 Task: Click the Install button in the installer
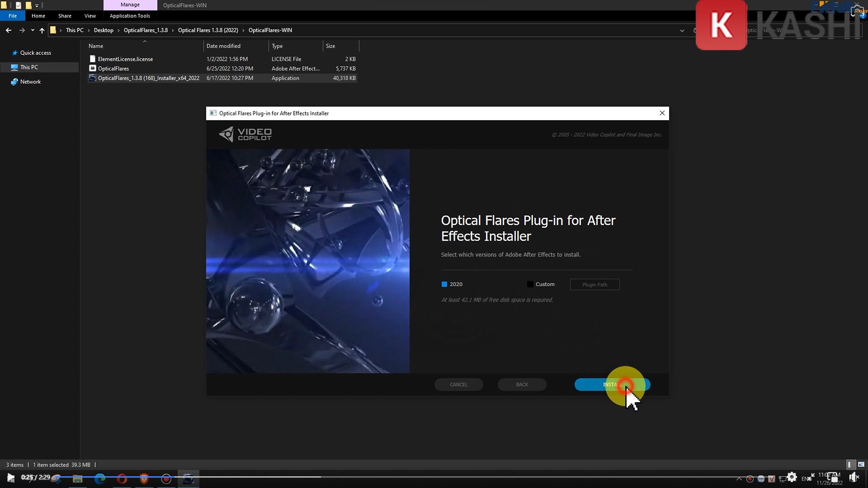[612, 385]
